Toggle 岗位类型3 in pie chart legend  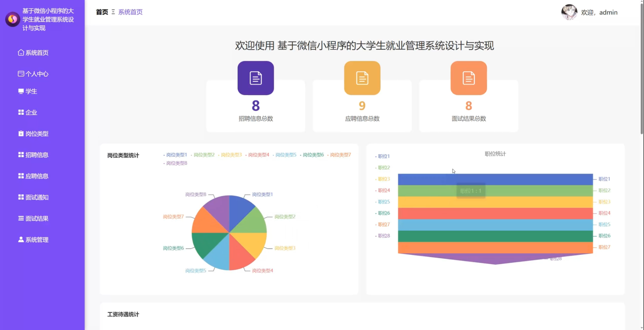click(x=230, y=155)
